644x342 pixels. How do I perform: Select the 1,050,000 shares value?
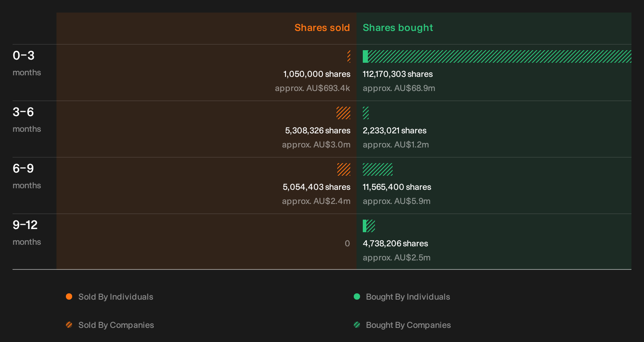point(317,74)
